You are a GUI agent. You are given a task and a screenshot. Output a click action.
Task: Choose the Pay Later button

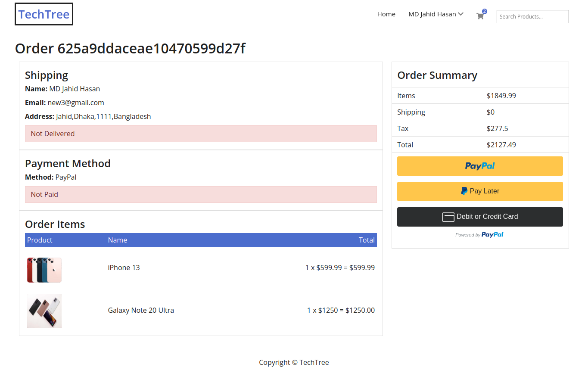(480, 191)
